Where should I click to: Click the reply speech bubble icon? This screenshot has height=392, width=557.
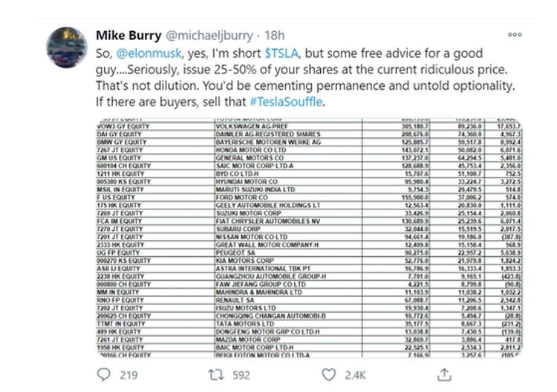coord(104,375)
